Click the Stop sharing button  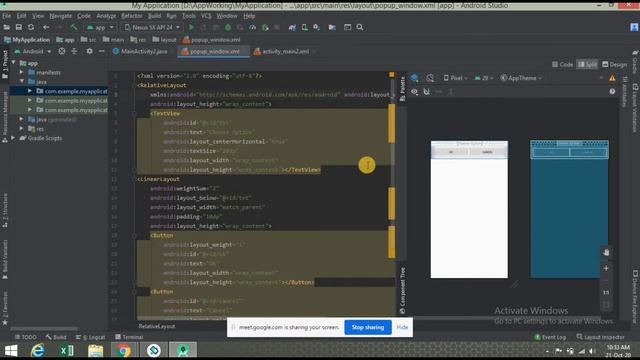coord(368,327)
